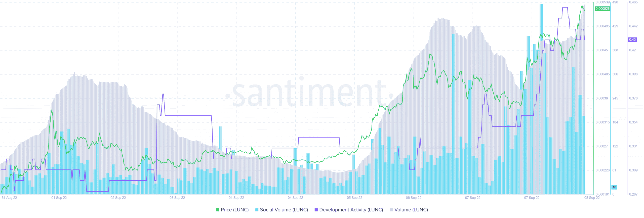Toggle the Price (LUNC) legend label
Screen dimensions: 644x218
pos(234,210)
